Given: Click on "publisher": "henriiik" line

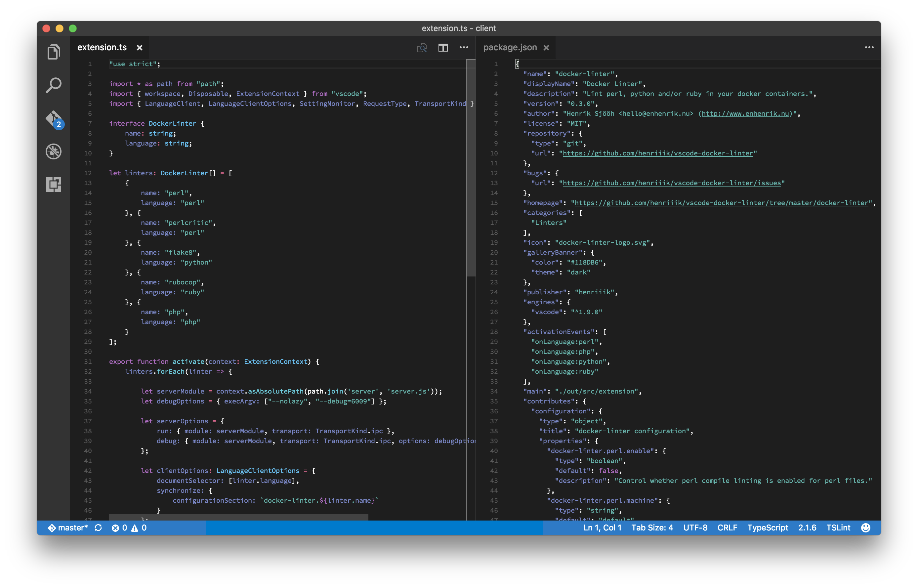Looking at the screenshot, I should 570,292.
